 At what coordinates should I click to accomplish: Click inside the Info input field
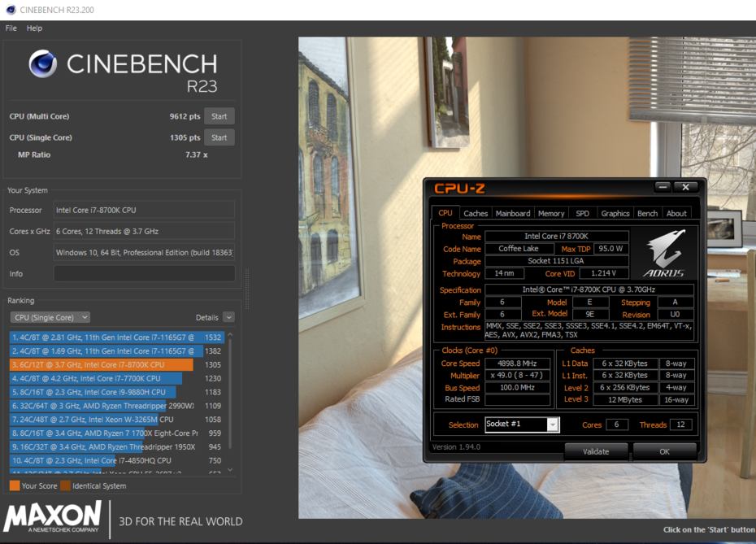144,274
